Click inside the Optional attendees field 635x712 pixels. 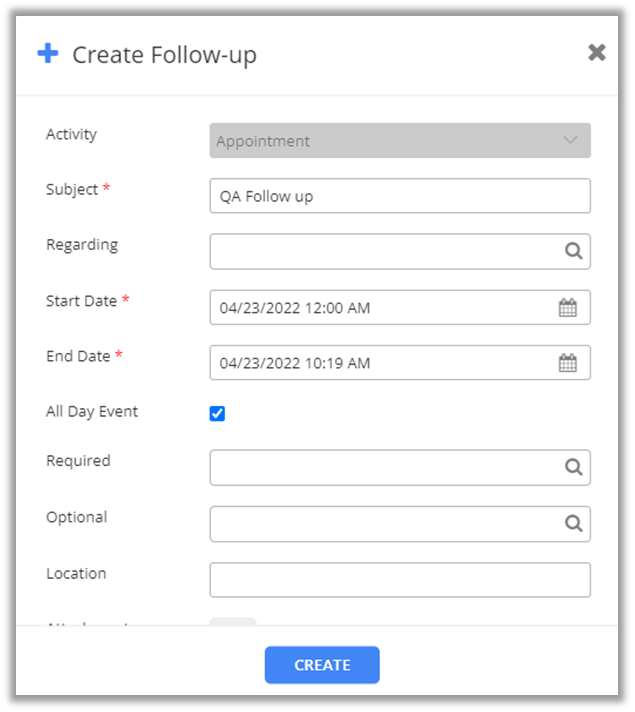click(x=385, y=523)
